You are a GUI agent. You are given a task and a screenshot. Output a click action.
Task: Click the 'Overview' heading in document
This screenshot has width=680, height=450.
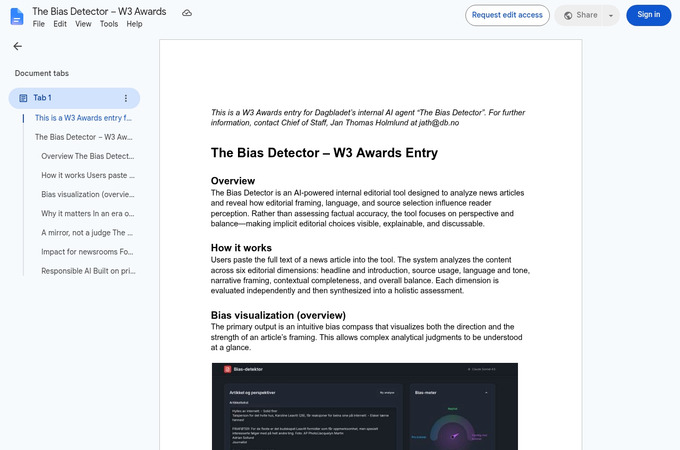click(x=233, y=181)
